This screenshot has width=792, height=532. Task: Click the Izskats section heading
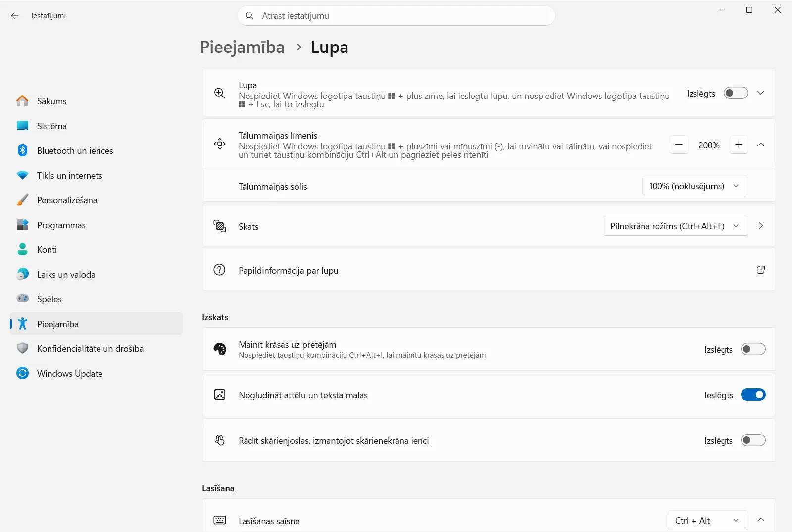pos(215,317)
